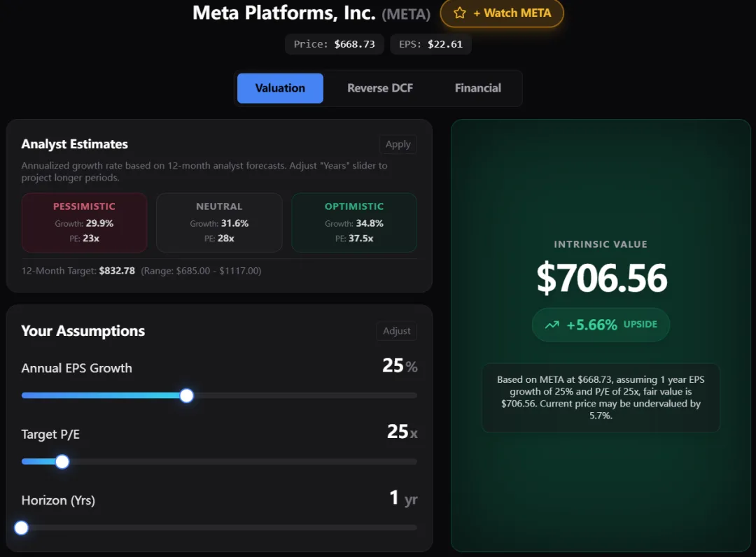Click the $706.56 intrinsic value figure
Viewport: 756px width, 557px height.
click(601, 278)
